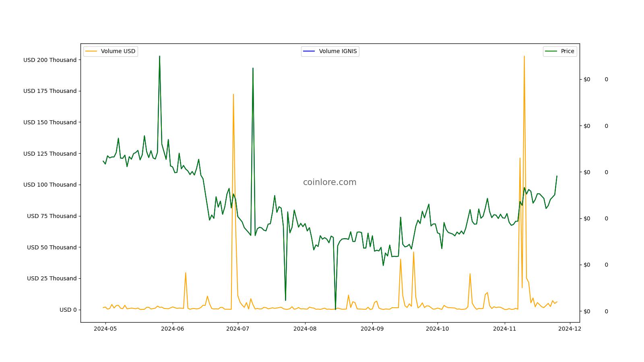Click the USD 125 Thousand axis label
644x362 pixels.
[x=50, y=154]
